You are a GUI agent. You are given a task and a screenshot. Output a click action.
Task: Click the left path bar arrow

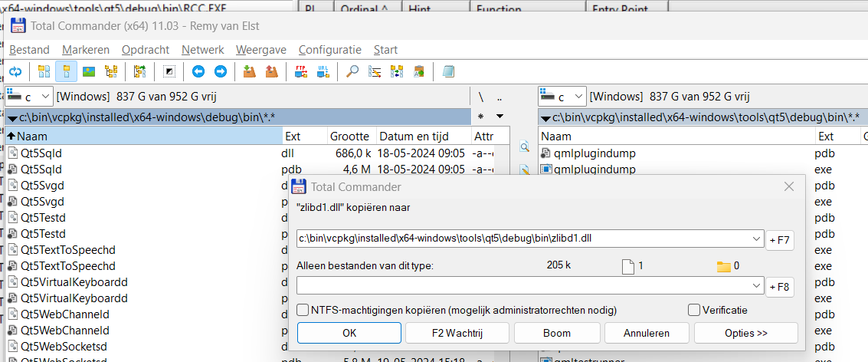(x=13, y=117)
